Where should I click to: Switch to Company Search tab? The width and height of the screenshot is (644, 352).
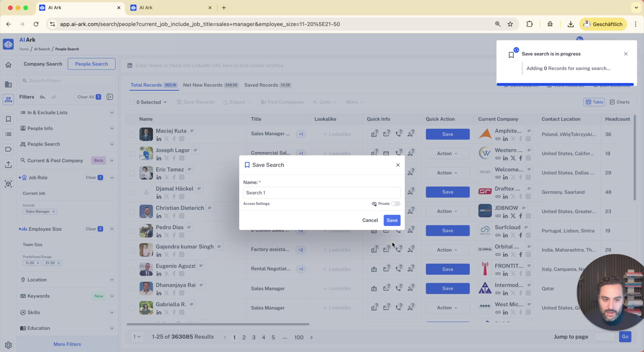43,64
